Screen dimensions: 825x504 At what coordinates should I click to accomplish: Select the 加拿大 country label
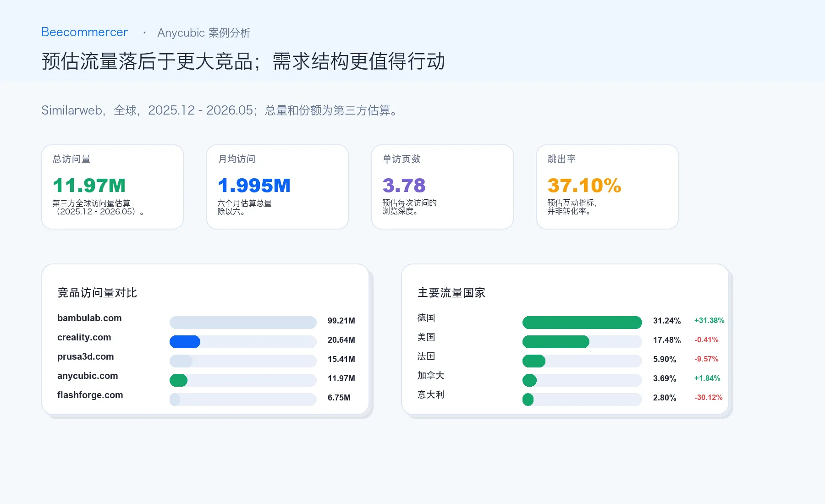[x=431, y=376]
